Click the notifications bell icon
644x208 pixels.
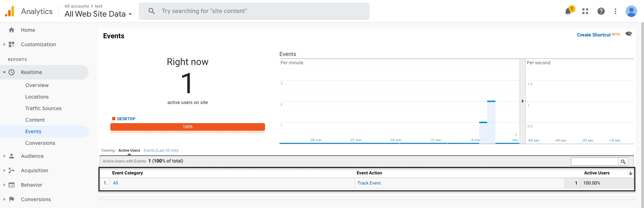(568, 11)
